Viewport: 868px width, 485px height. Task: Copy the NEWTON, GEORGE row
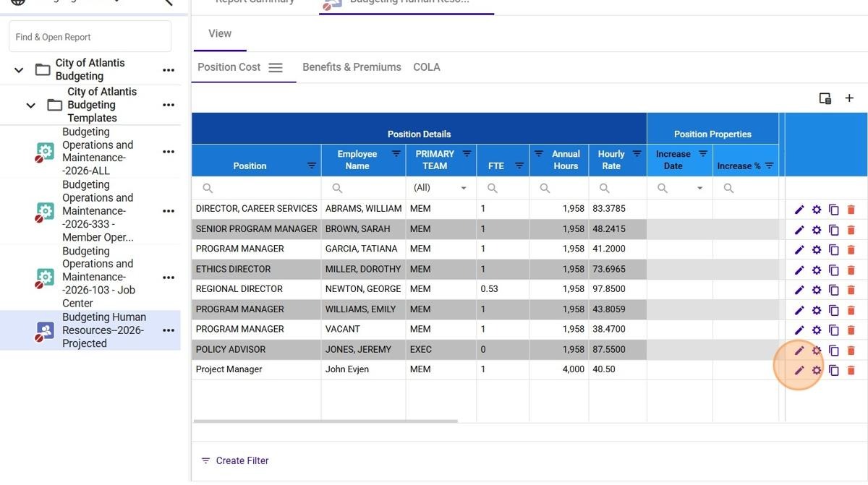coord(833,290)
